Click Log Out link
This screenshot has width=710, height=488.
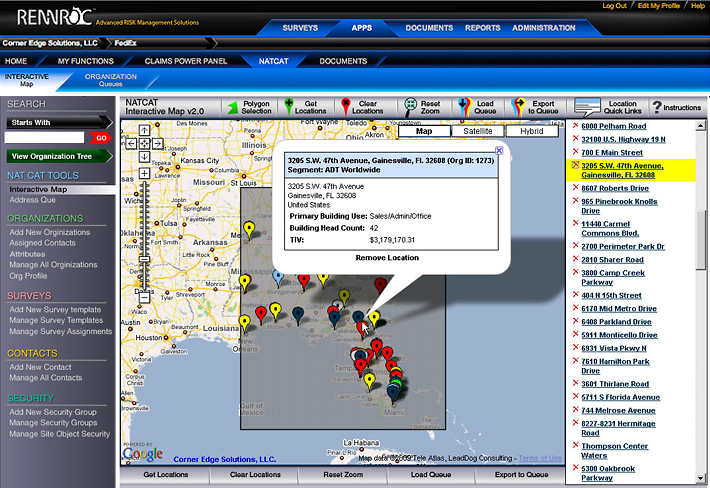tap(614, 6)
